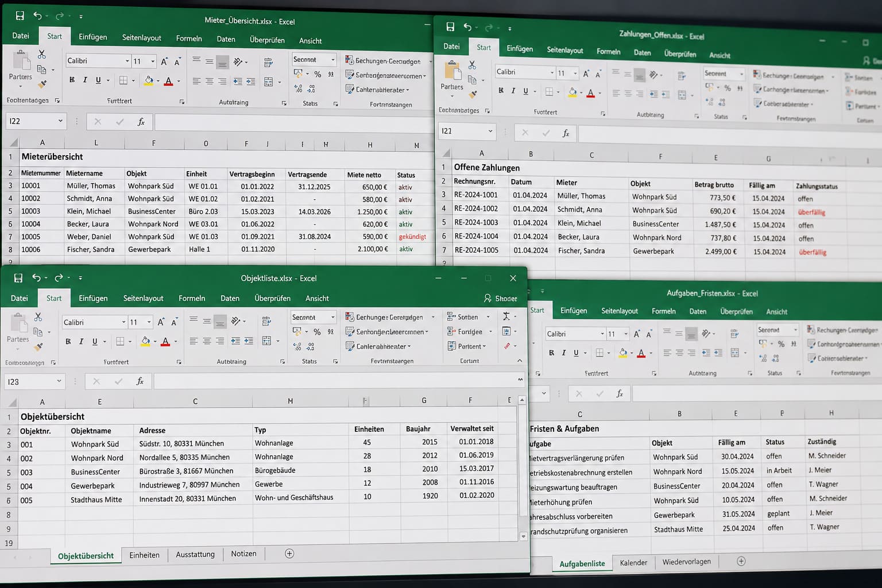Viewport: 882px width, 588px height.
Task: Select gekündigt status cell in Mieterübersicht
Action: (x=413, y=237)
